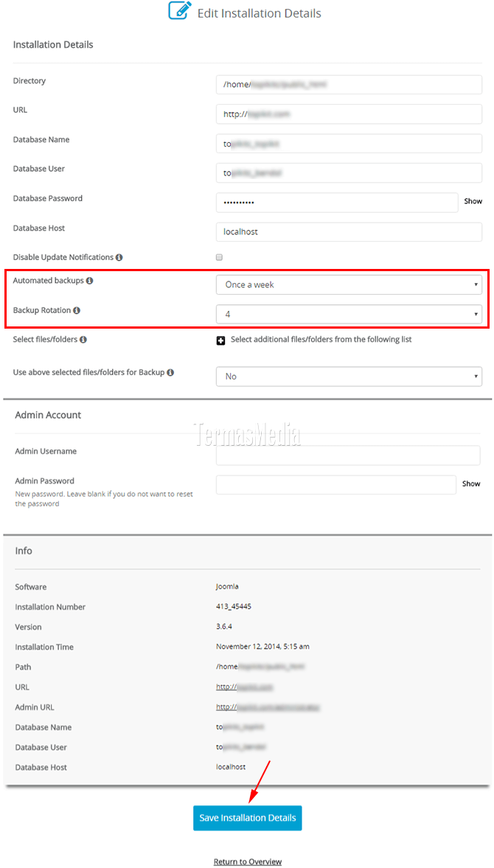The height and width of the screenshot is (868, 494).
Task: Click the pencil edit icon beside the page title
Action: [x=179, y=12]
